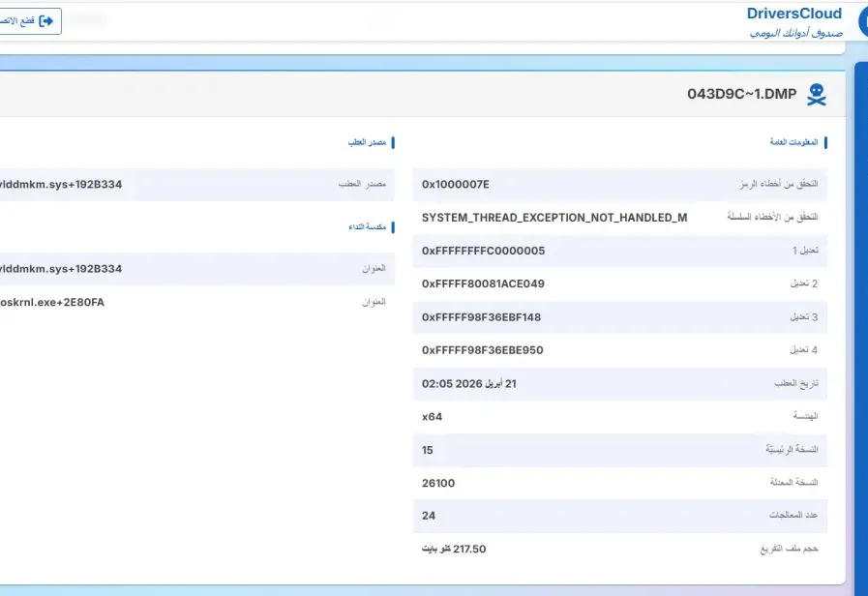Viewport: 868px width, 596px height.
Task: Click the crash date 21 أبريل 2026 02:05
Action: click(x=469, y=383)
